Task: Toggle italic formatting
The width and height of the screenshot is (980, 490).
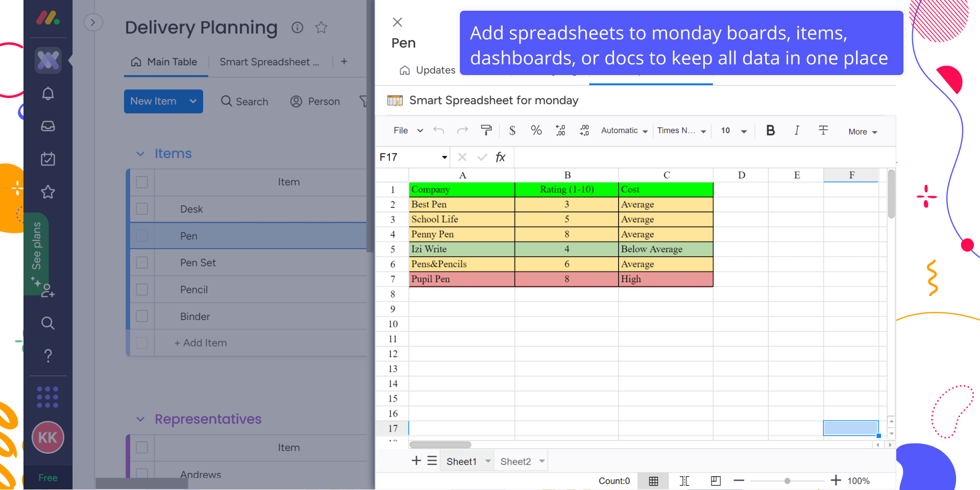Action: pyautogui.click(x=797, y=130)
